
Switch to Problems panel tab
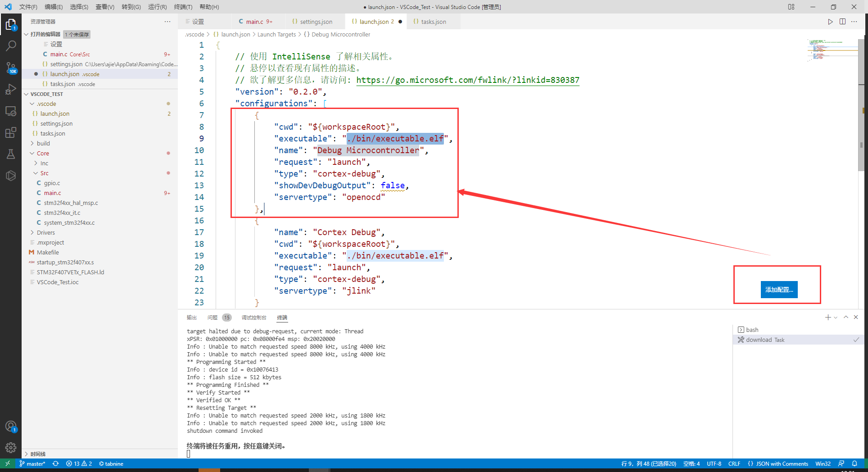click(x=219, y=318)
